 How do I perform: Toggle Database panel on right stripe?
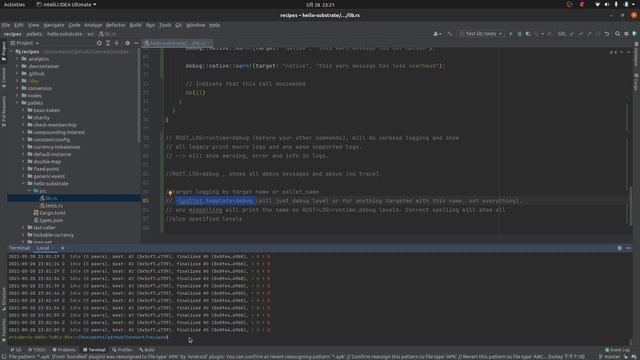pyautogui.click(x=636, y=54)
